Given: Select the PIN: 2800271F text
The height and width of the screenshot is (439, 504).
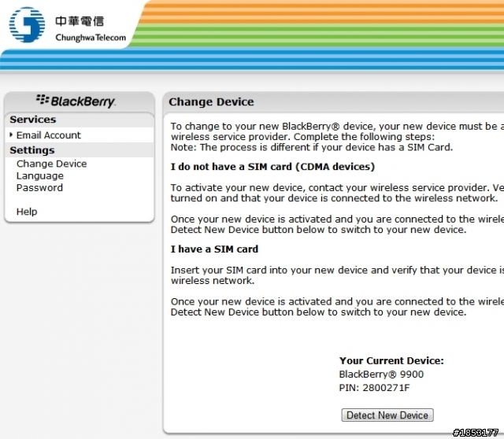Looking at the screenshot, I should (x=375, y=388).
